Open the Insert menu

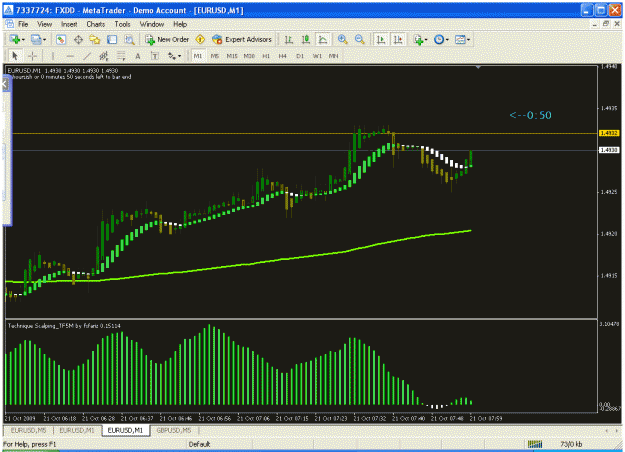click(x=69, y=24)
